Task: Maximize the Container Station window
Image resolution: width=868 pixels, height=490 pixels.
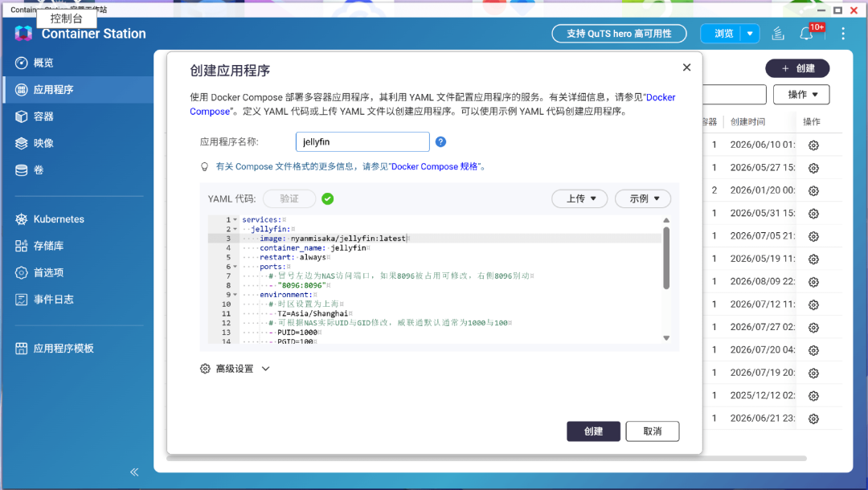Action: coord(838,10)
